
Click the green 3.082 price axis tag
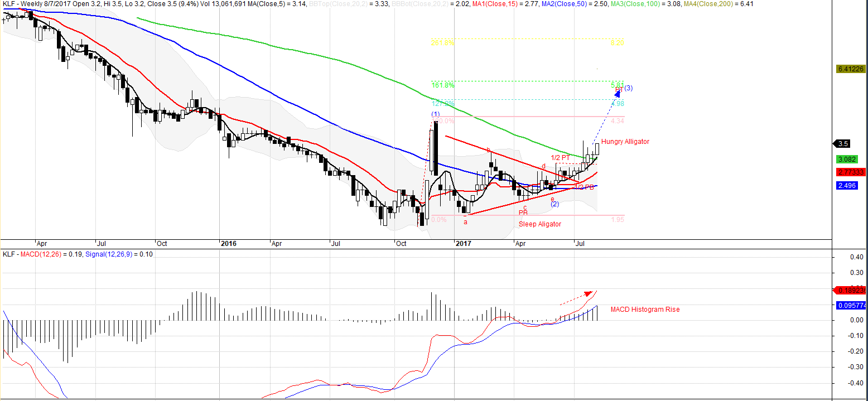point(848,159)
